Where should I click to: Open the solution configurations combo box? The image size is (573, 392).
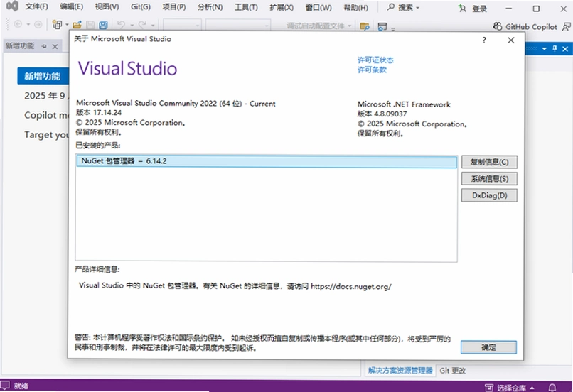(183, 25)
